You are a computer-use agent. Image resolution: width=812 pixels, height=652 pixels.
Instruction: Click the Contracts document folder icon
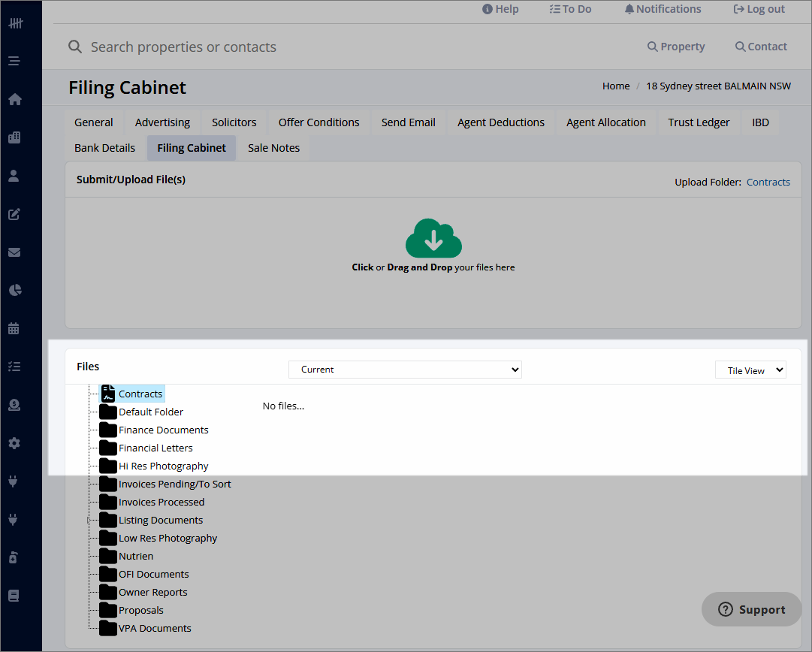pos(107,394)
